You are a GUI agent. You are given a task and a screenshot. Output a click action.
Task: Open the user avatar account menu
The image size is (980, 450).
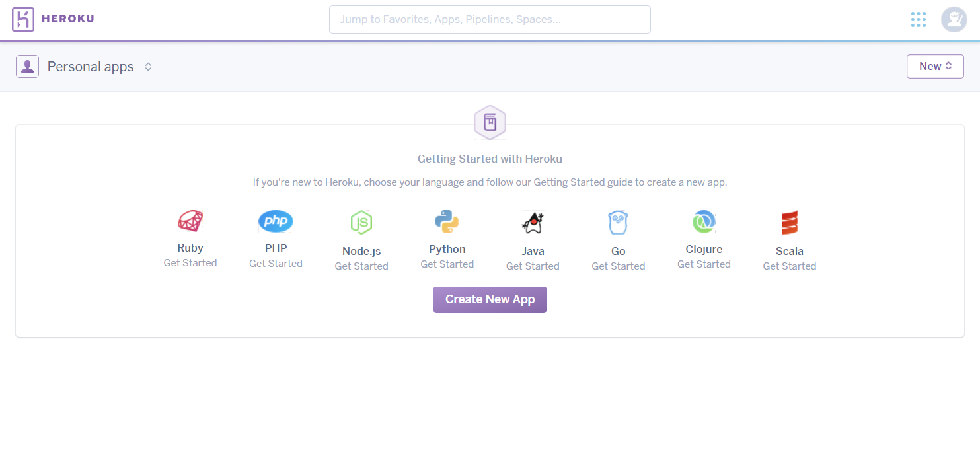pyautogui.click(x=954, y=19)
